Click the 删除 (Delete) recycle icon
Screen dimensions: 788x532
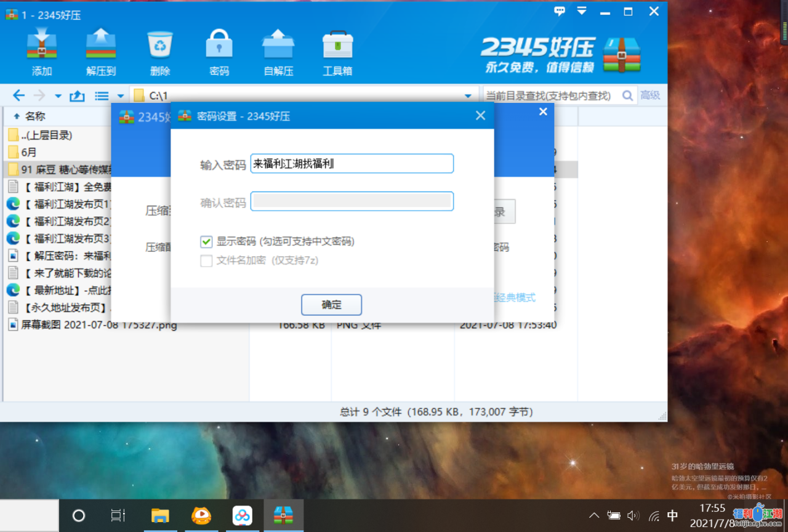click(x=160, y=46)
